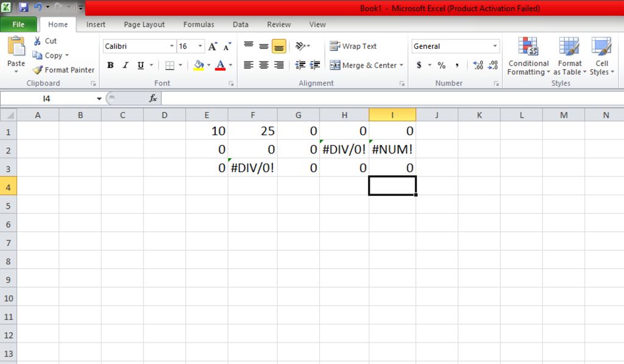Image resolution: width=624 pixels, height=364 pixels.
Task: Apply Accounting dollar number format
Action: [x=419, y=65]
